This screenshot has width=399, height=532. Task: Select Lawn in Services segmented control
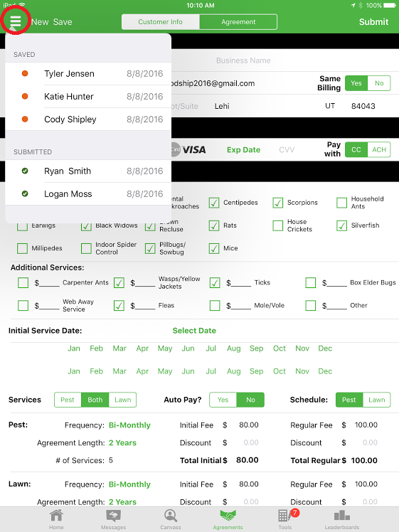pyautogui.click(x=122, y=400)
